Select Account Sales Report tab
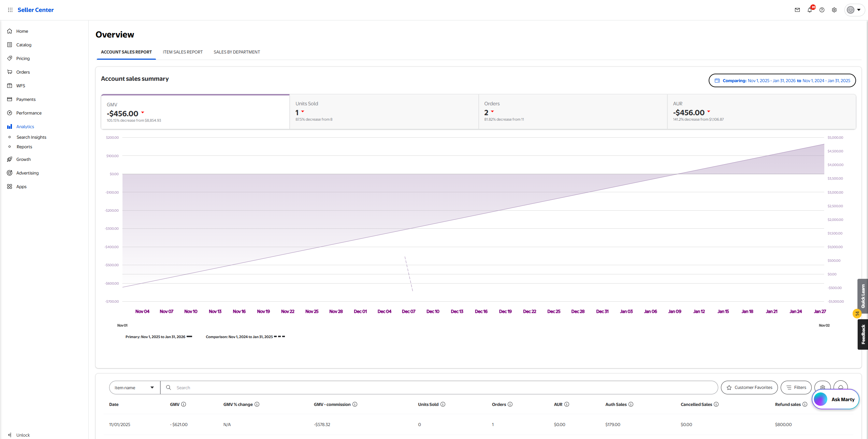This screenshot has height=439, width=868. pos(126,52)
